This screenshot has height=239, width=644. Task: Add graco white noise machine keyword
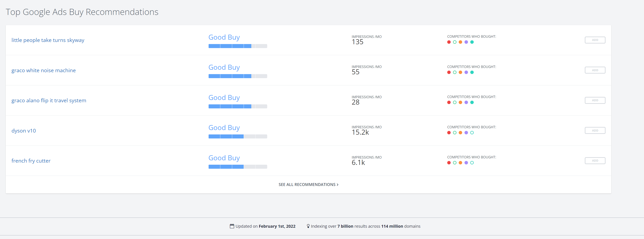point(595,70)
